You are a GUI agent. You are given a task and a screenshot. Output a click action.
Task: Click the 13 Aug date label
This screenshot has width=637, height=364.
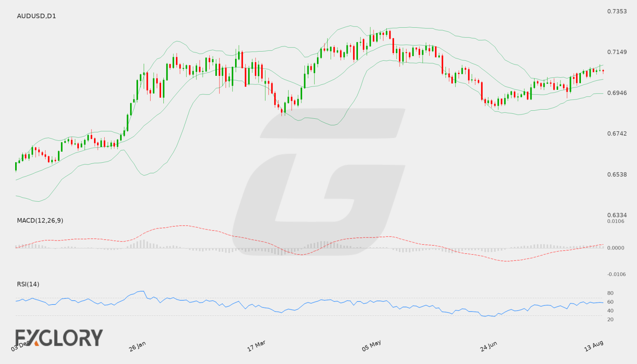594,346
